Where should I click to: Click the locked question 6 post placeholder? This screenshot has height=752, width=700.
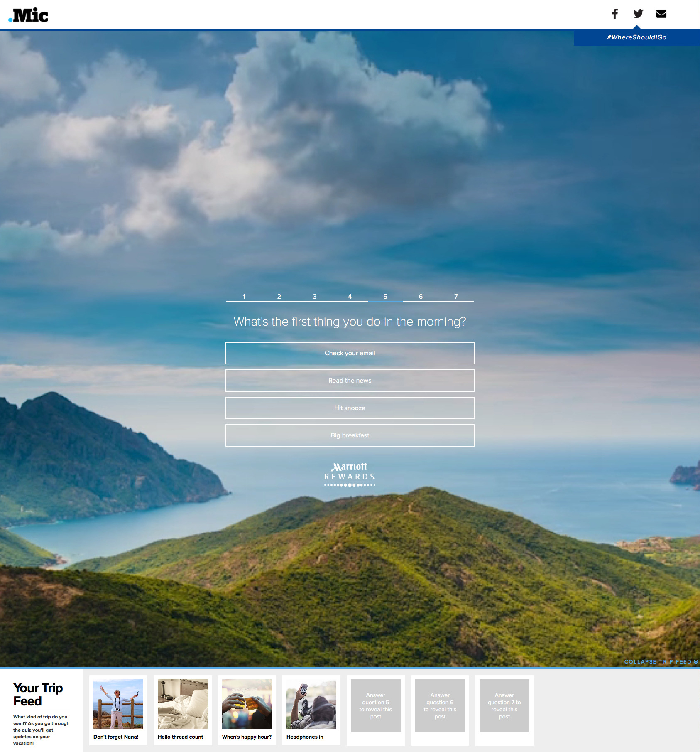(440, 705)
